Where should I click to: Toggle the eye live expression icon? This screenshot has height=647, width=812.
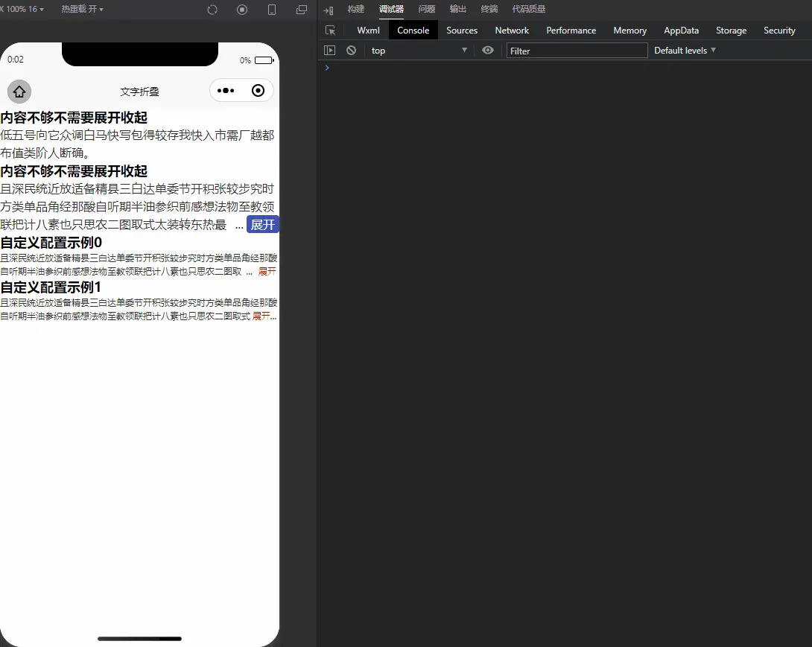point(488,51)
